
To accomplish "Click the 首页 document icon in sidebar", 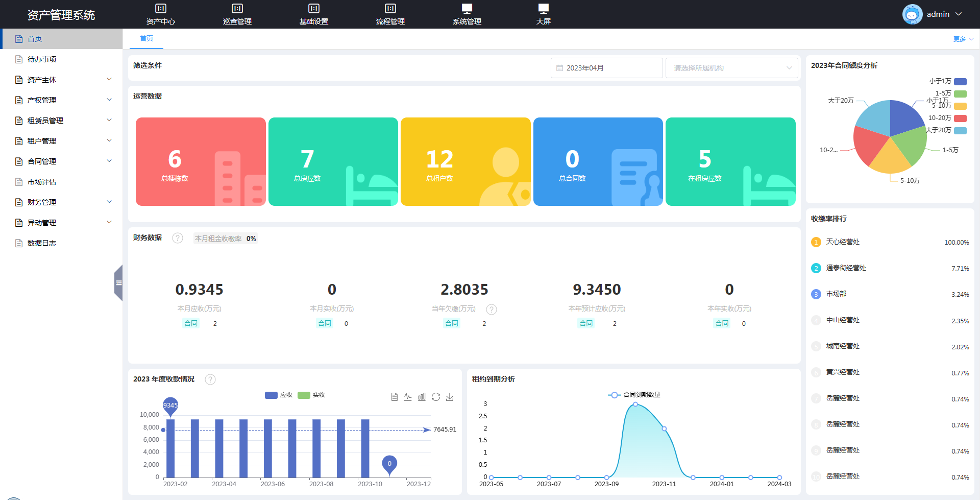I will [x=19, y=39].
